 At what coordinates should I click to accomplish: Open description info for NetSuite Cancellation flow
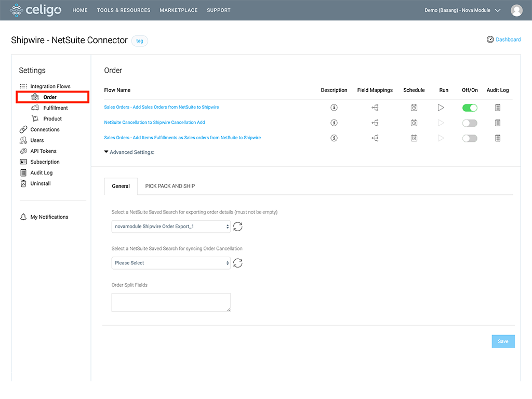(x=334, y=123)
